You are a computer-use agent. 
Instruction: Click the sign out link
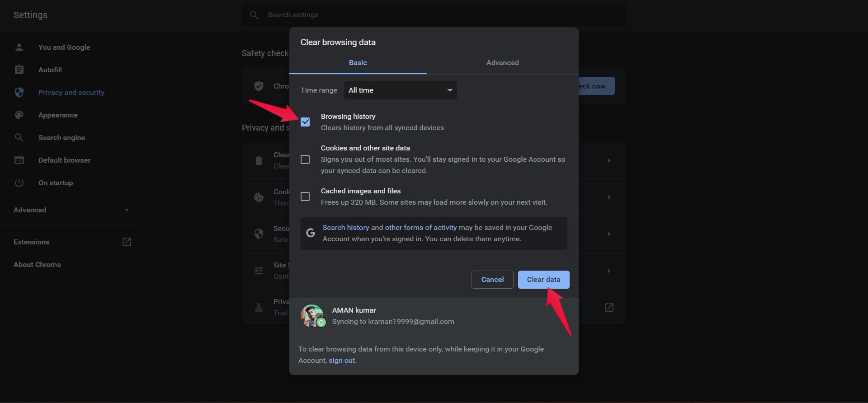tap(342, 361)
